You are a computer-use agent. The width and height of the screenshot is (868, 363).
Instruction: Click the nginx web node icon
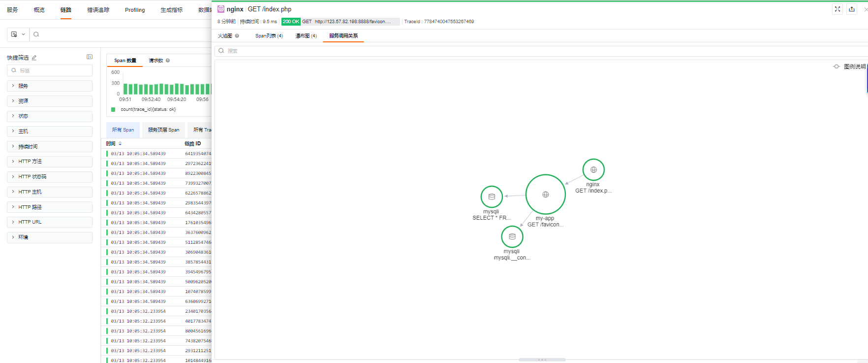[593, 170]
